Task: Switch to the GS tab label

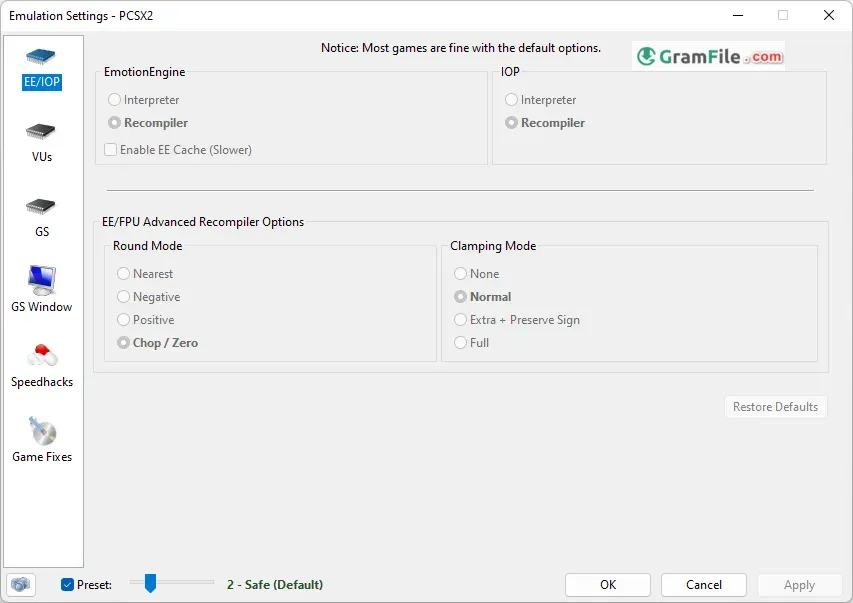Action: (x=42, y=232)
